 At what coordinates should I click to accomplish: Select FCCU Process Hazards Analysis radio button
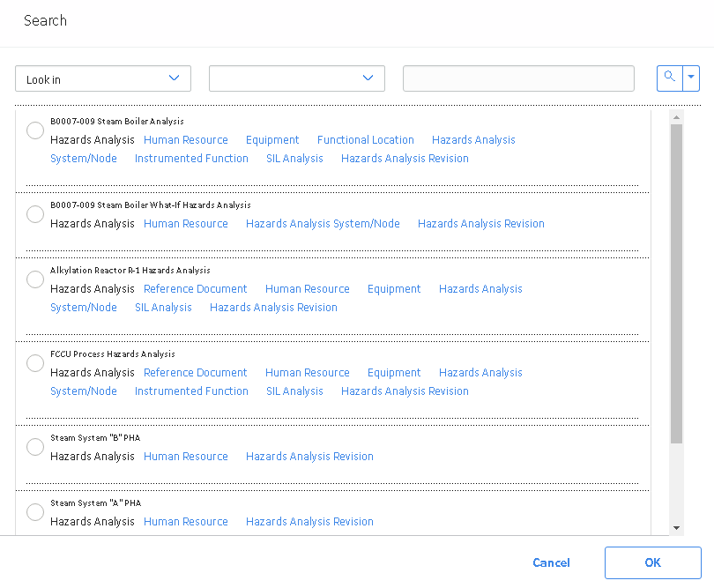(35, 363)
